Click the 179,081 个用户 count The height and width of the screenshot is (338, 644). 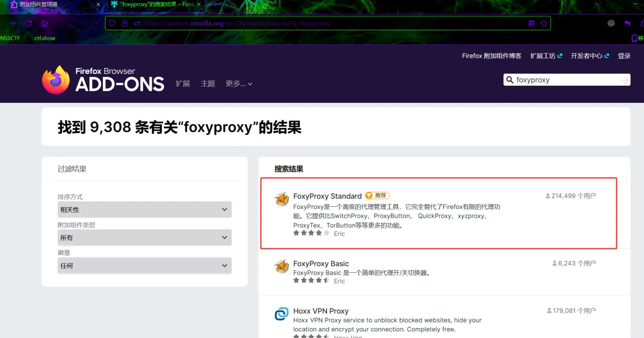[571, 311]
